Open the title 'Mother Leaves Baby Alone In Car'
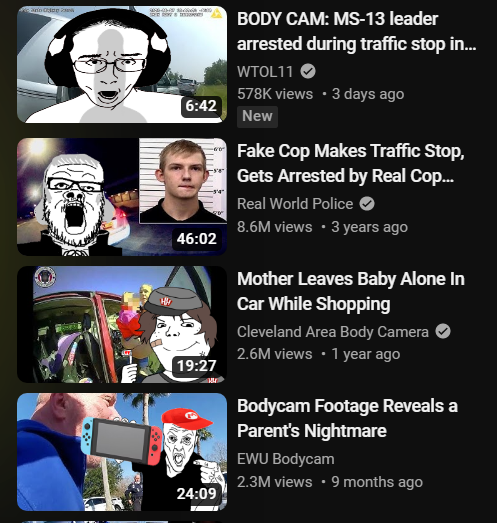Screen dimensions: 497x523 click(x=351, y=291)
